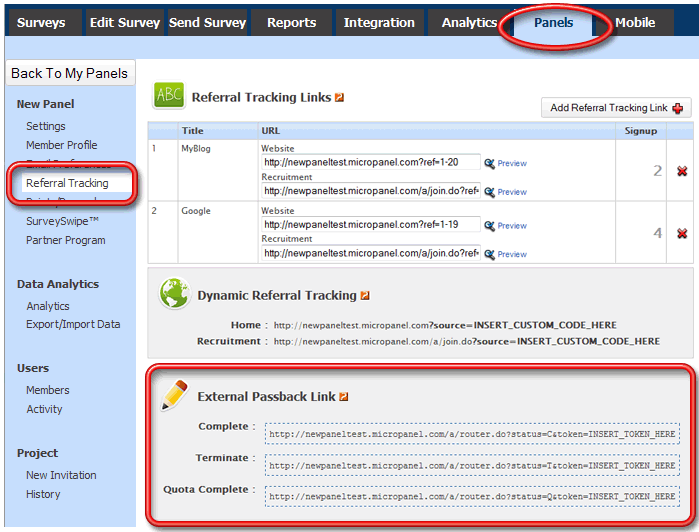This screenshot has height=532, width=699.
Task: Open New Invitation under Project
Action: [x=61, y=475]
